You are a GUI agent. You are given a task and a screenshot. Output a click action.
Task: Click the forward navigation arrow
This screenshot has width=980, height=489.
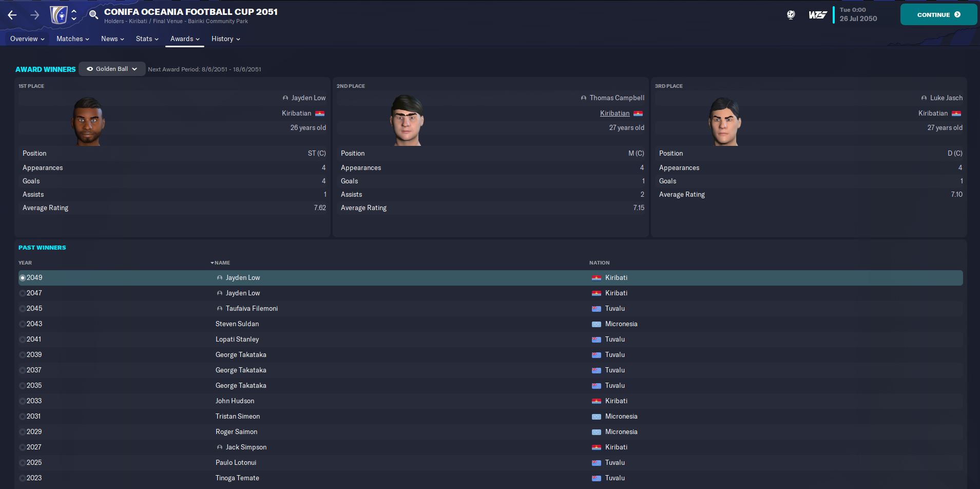34,15
